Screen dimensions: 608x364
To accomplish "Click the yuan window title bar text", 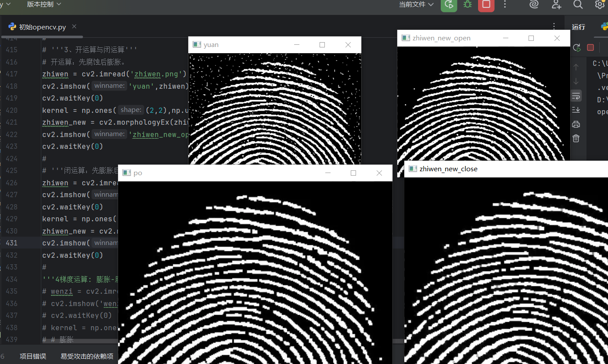I will pyautogui.click(x=211, y=45).
